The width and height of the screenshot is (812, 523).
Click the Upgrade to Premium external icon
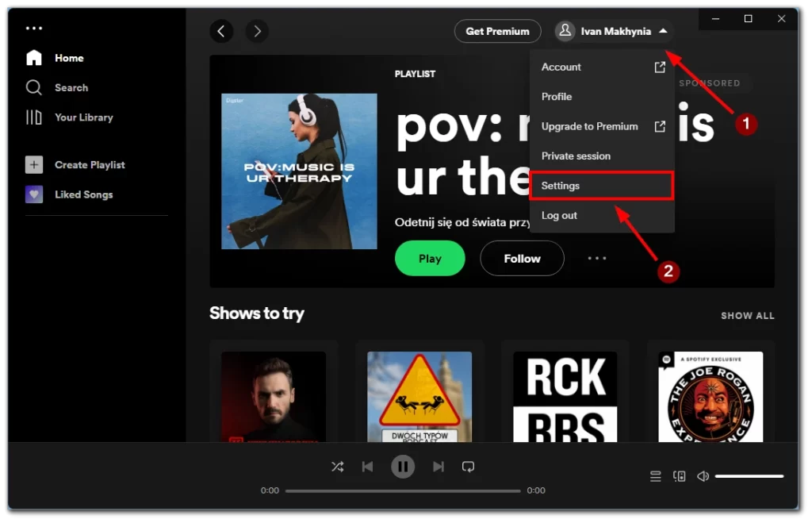tap(660, 126)
